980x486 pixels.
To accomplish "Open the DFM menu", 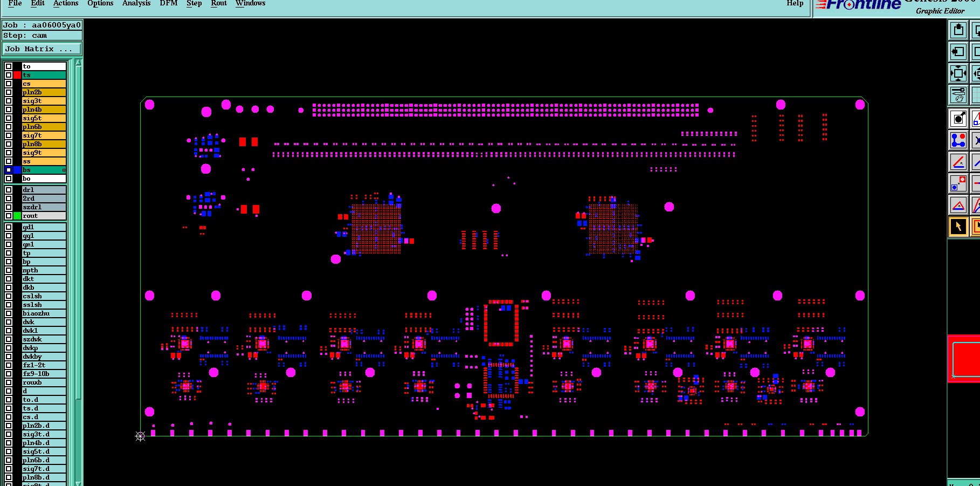I will (169, 3).
